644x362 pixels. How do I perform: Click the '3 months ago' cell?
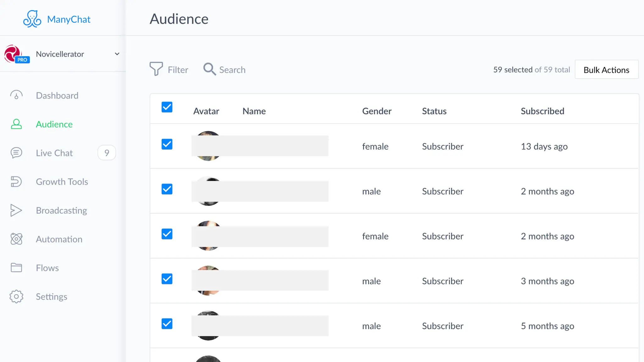(x=547, y=281)
